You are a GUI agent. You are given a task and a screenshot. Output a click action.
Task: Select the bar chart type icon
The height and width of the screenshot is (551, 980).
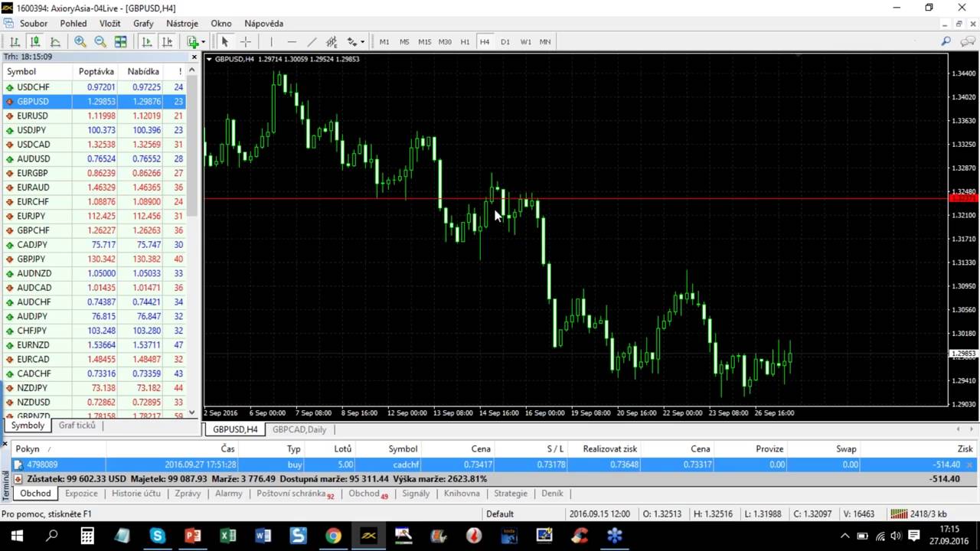tap(15, 42)
